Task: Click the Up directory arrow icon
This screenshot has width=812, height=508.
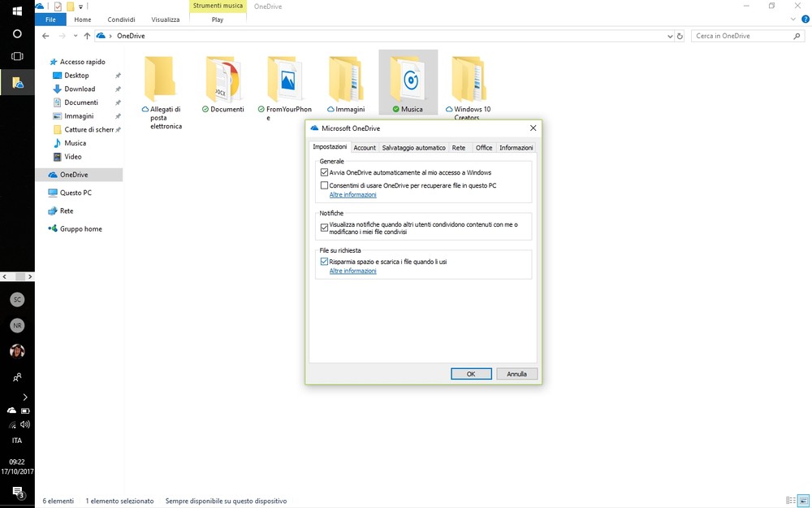Action: (x=87, y=36)
